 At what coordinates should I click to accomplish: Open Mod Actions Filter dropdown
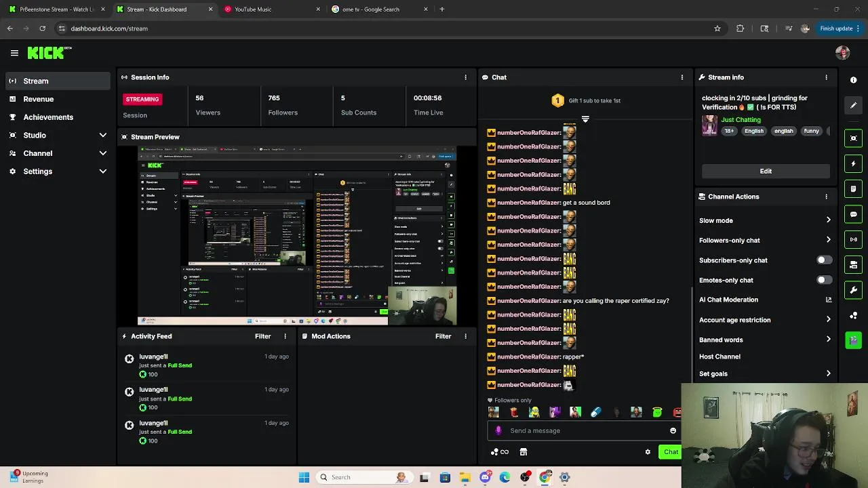point(443,336)
